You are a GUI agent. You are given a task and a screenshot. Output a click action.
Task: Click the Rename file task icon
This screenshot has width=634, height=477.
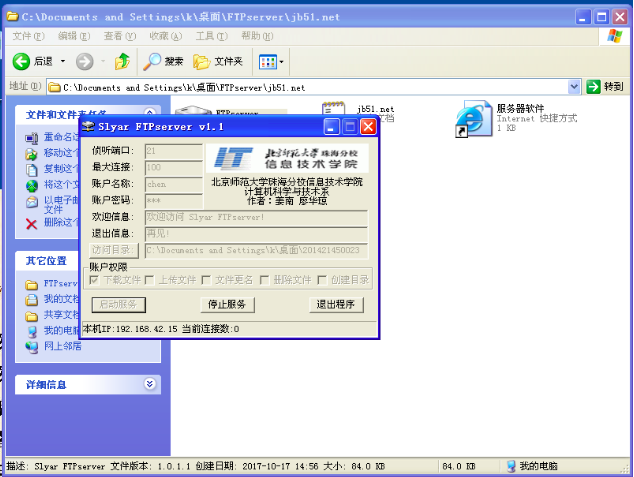point(31,138)
